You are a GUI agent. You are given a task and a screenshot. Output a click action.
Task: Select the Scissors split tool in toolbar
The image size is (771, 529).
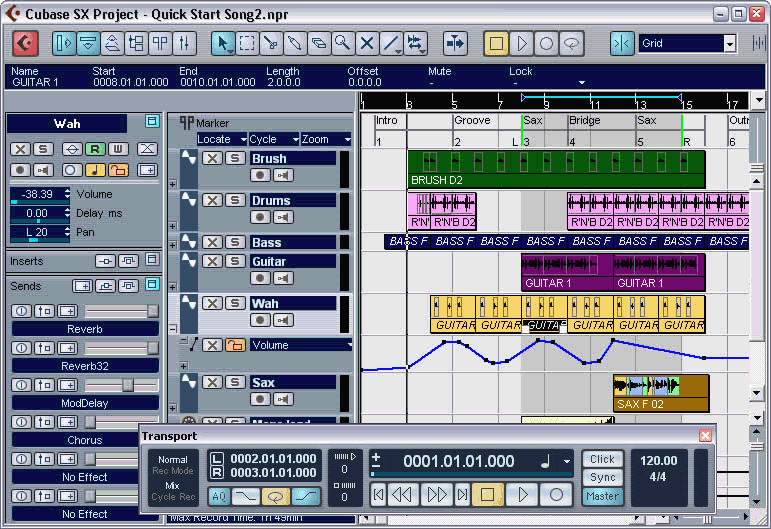[270, 44]
